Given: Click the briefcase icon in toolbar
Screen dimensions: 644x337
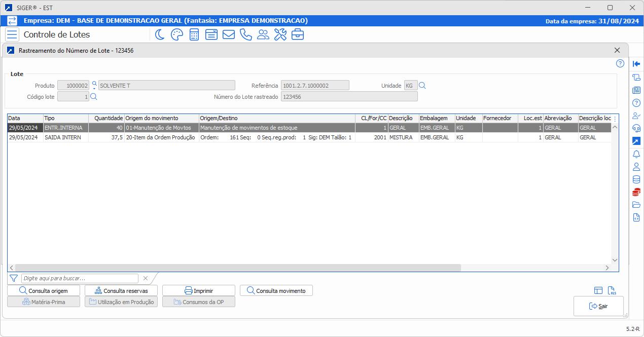Looking at the screenshot, I should (297, 34).
